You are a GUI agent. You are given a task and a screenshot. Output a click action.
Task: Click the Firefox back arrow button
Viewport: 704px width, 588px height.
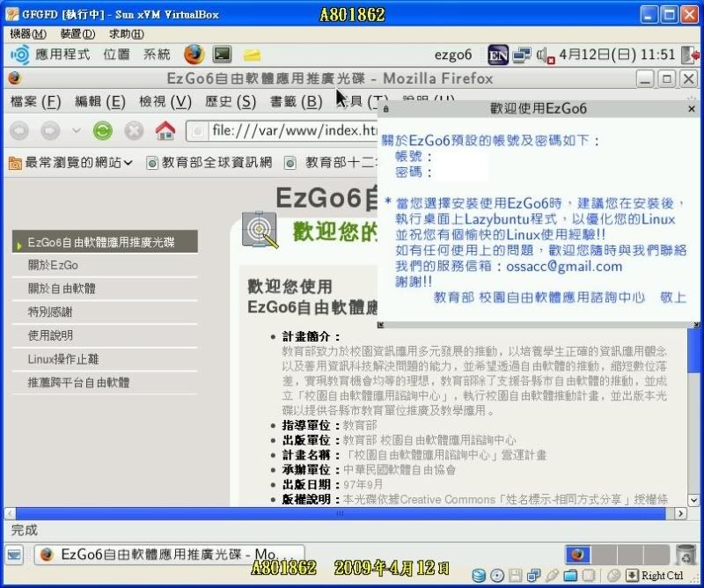19,131
